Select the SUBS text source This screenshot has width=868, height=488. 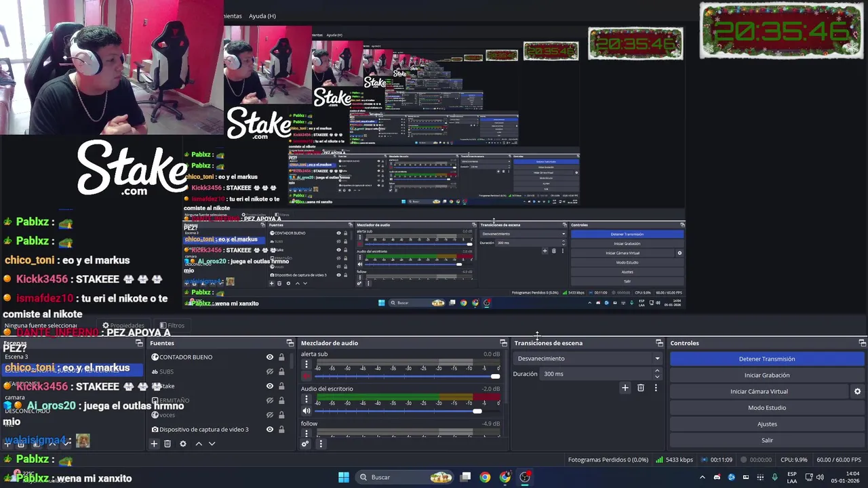(166, 371)
